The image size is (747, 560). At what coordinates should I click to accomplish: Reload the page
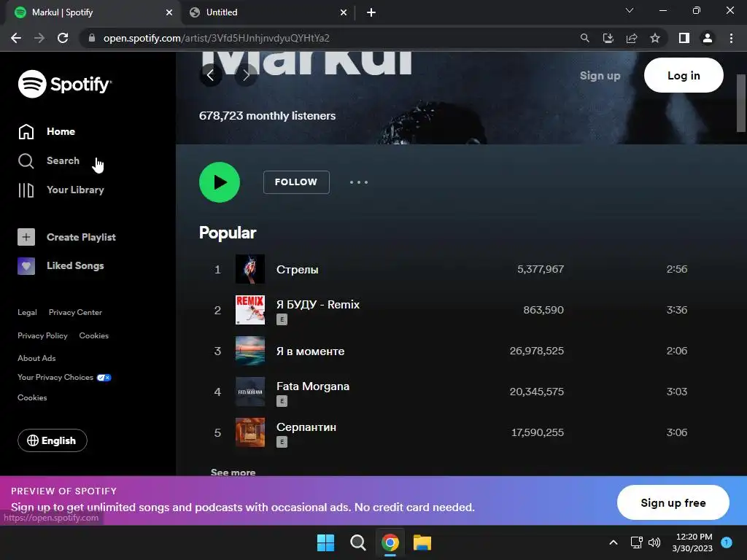[x=63, y=38]
